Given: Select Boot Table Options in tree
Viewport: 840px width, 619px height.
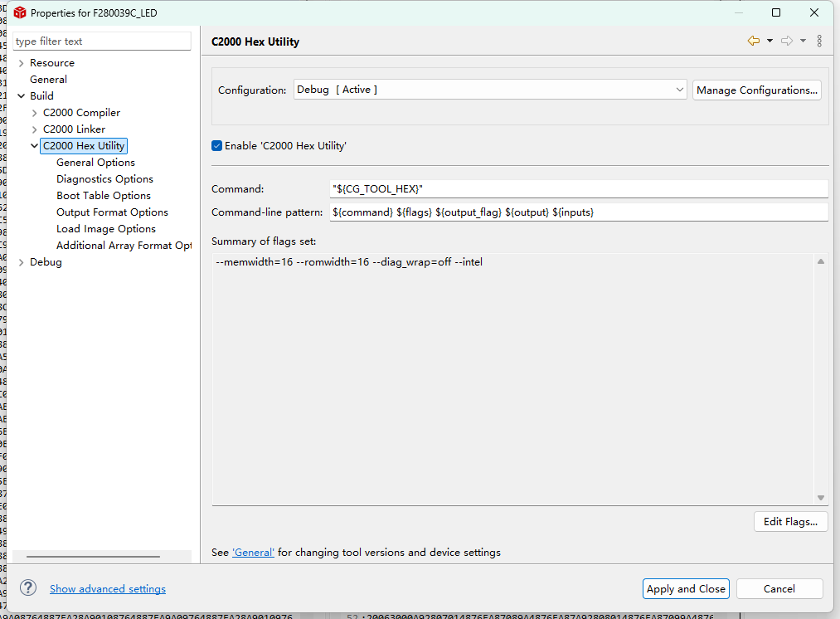Looking at the screenshot, I should pyautogui.click(x=104, y=196).
